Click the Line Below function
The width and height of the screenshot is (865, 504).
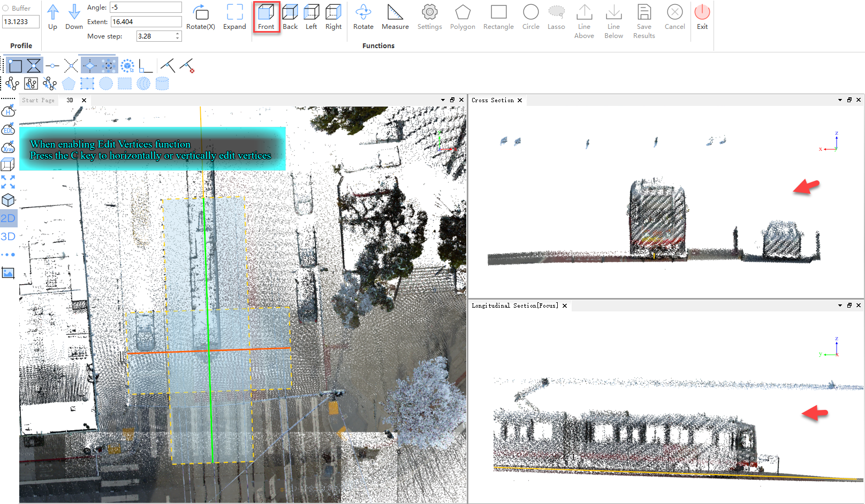coord(613,21)
